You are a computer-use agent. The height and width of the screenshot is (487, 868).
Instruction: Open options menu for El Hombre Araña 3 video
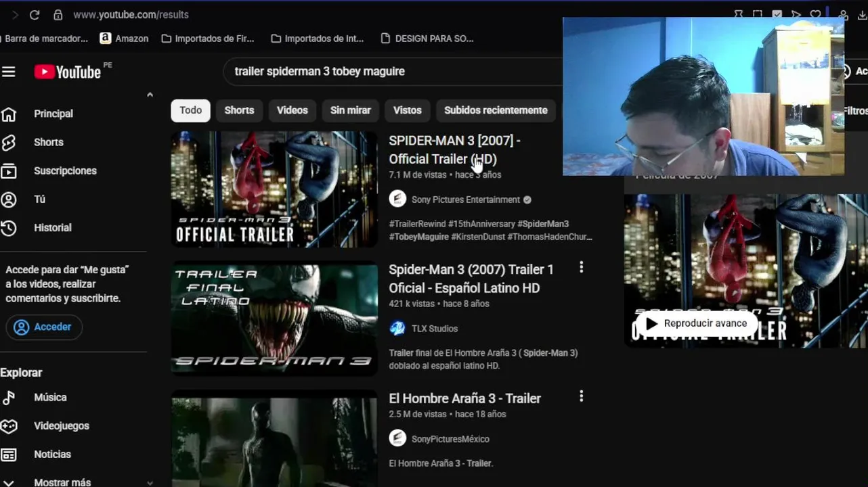[x=581, y=396]
